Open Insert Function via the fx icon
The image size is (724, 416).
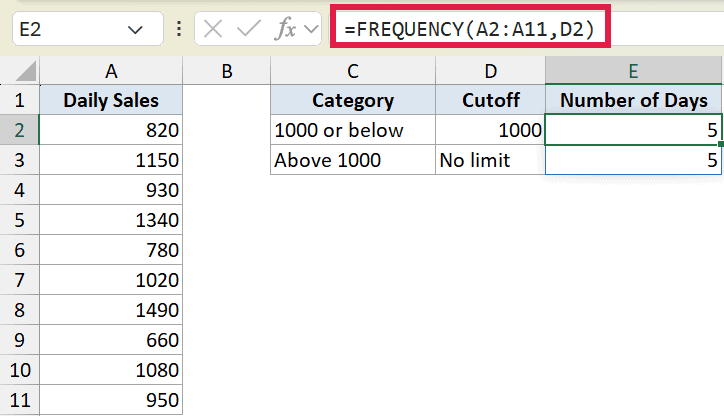pos(285,29)
